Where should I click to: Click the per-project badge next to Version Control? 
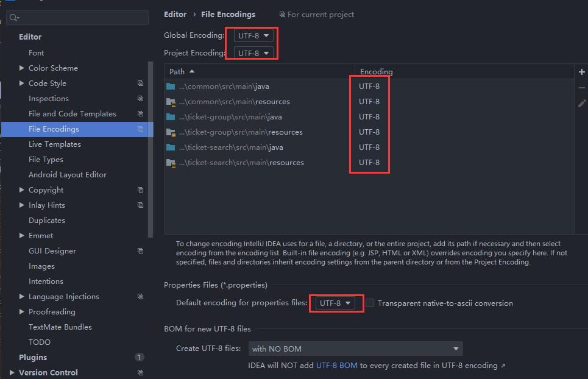(x=140, y=372)
